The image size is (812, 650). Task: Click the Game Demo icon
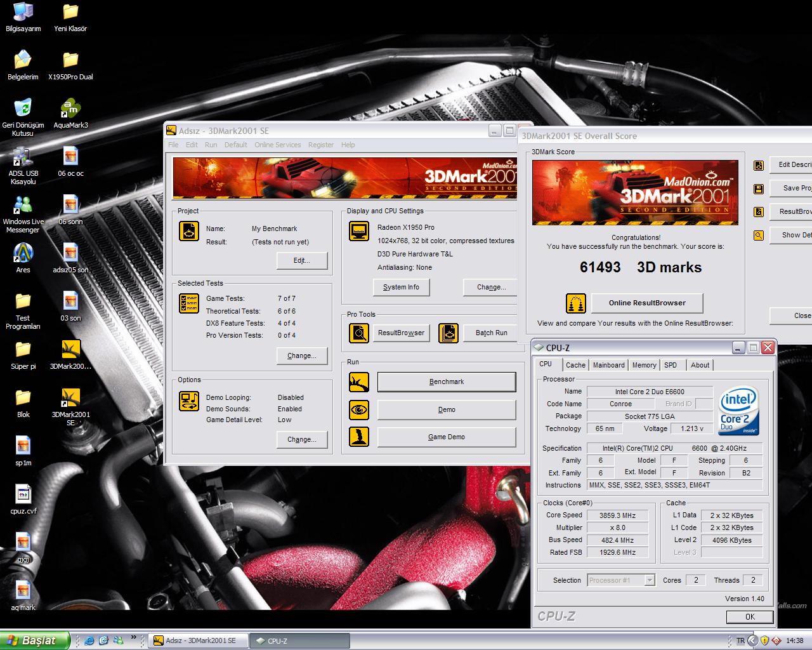tap(359, 437)
